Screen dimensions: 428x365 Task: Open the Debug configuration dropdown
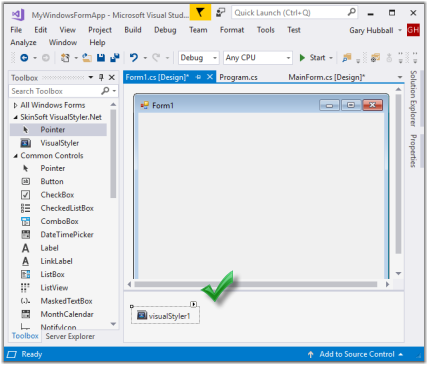click(215, 58)
